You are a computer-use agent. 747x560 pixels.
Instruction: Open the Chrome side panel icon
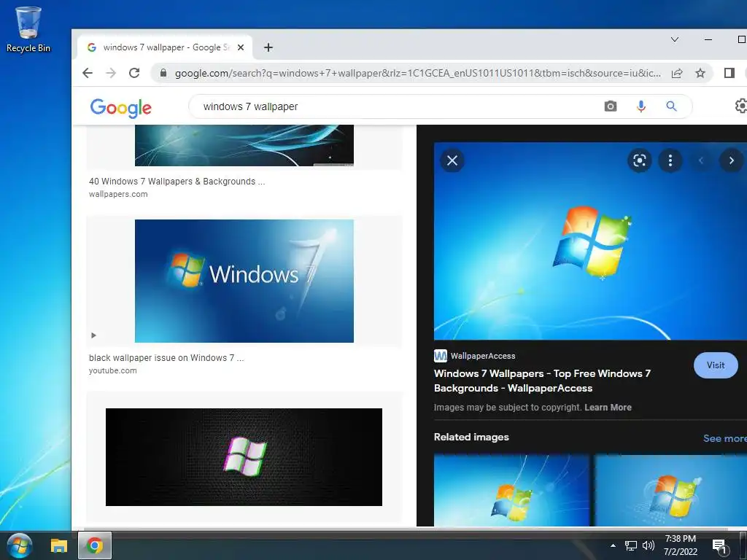coord(729,73)
